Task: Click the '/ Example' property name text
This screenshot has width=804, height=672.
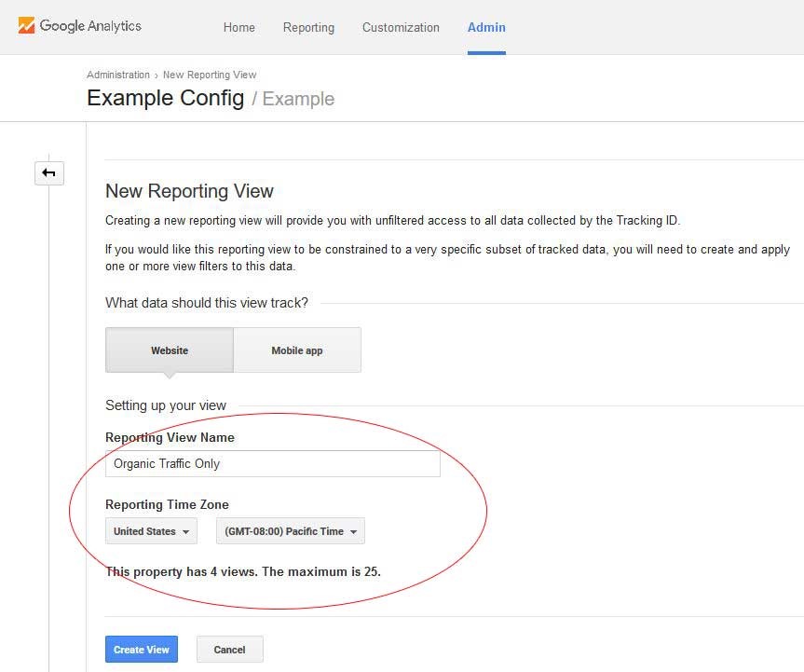Action: click(293, 99)
